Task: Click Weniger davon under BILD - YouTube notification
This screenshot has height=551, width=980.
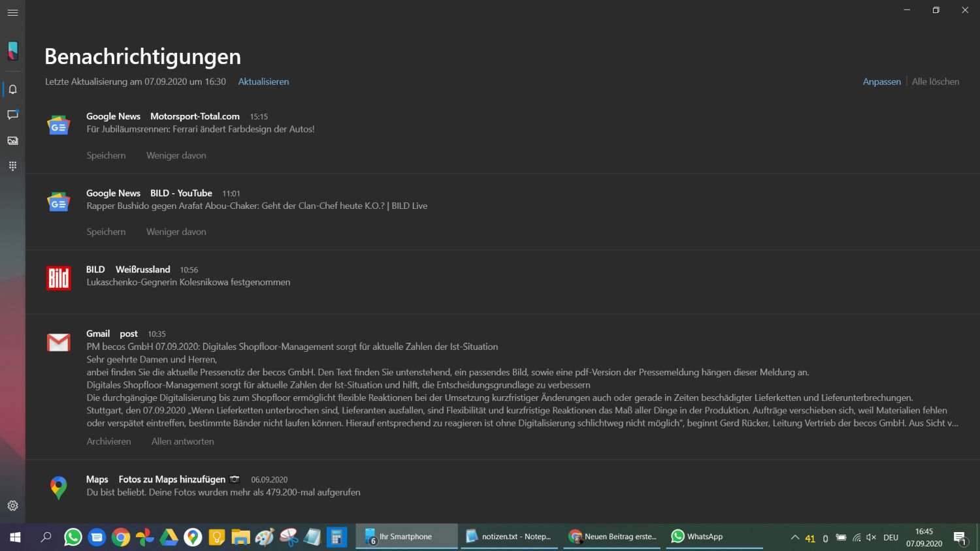Action: [176, 232]
